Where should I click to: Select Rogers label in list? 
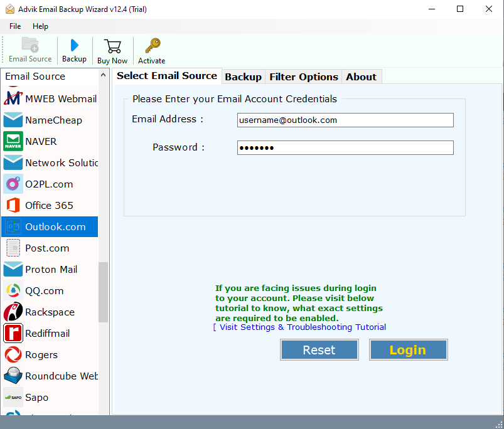coord(41,355)
